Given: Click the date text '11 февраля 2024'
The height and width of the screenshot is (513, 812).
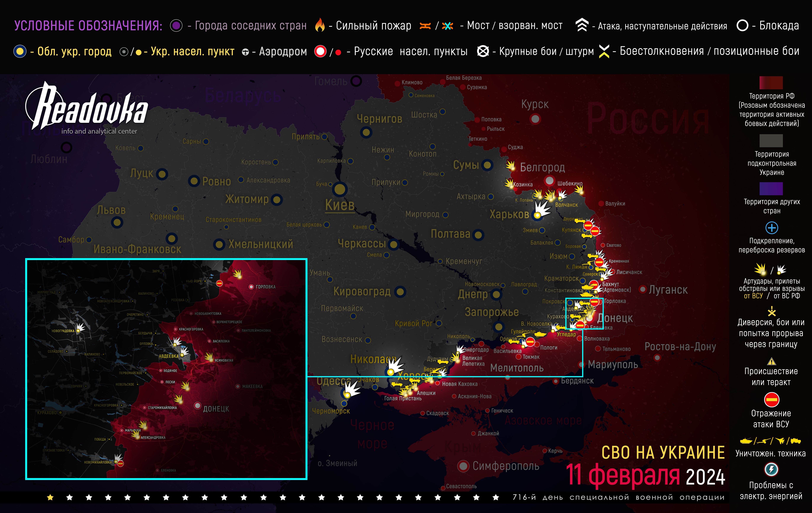Looking at the screenshot, I should pyautogui.click(x=645, y=475).
